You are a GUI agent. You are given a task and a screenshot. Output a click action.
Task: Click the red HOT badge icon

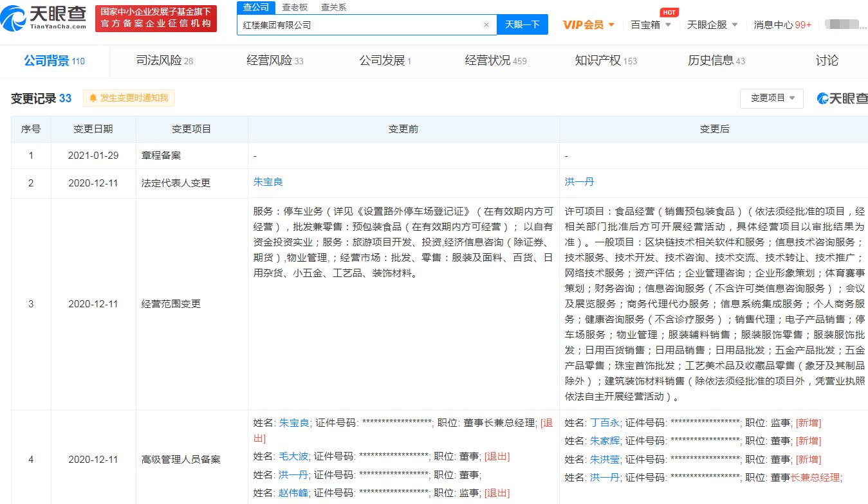669,12
